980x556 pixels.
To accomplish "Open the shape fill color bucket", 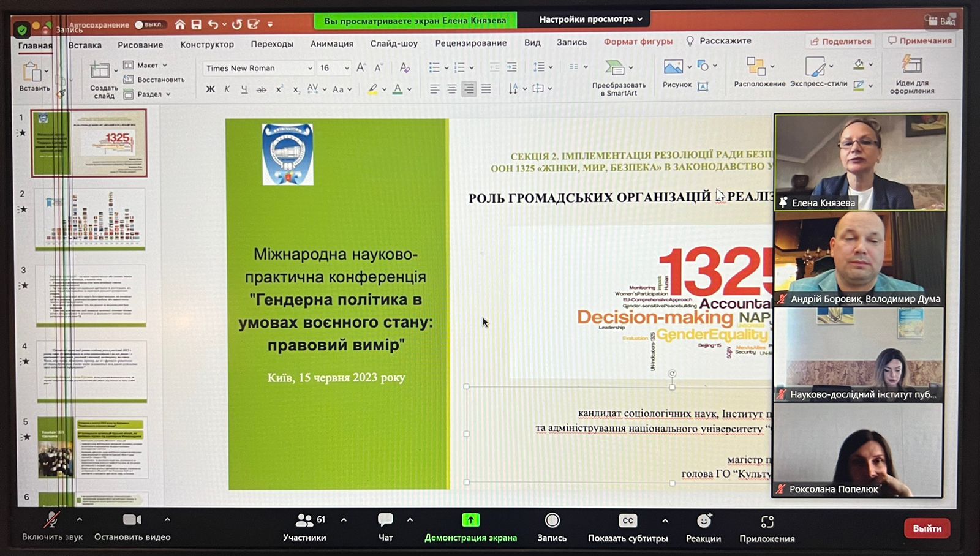I will (x=859, y=64).
